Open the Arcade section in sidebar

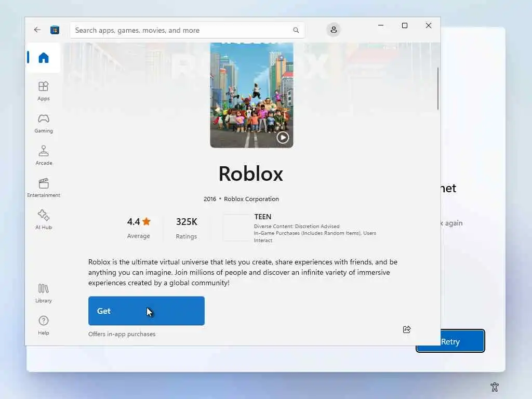44,155
